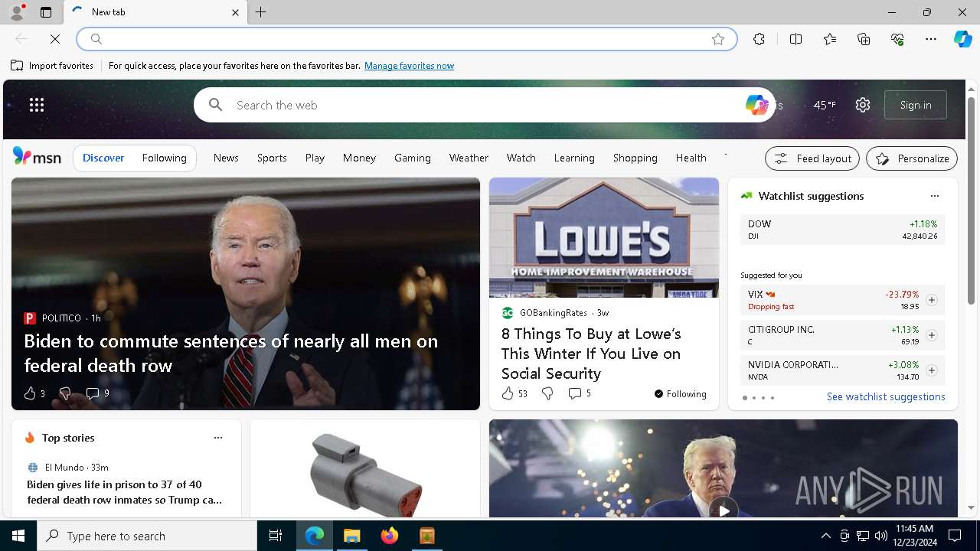Screen dimensions: 980x551
Task: Open the Sports category
Action: [x=272, y=158]
